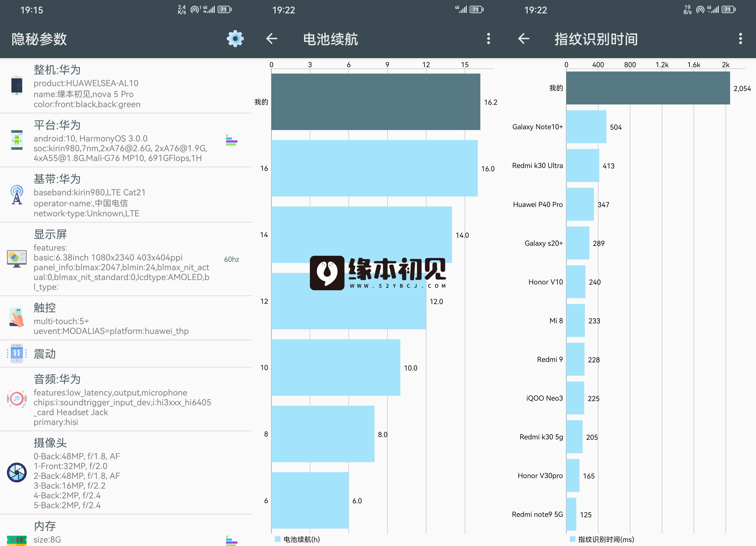Open ranking chart icon in 内存 row
This screenshot has height=546, width=756.
231,541
